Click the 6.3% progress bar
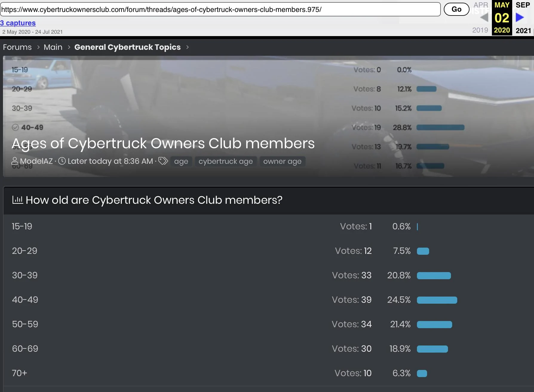This screenshot has width=534, height=392. pos(422,374)
